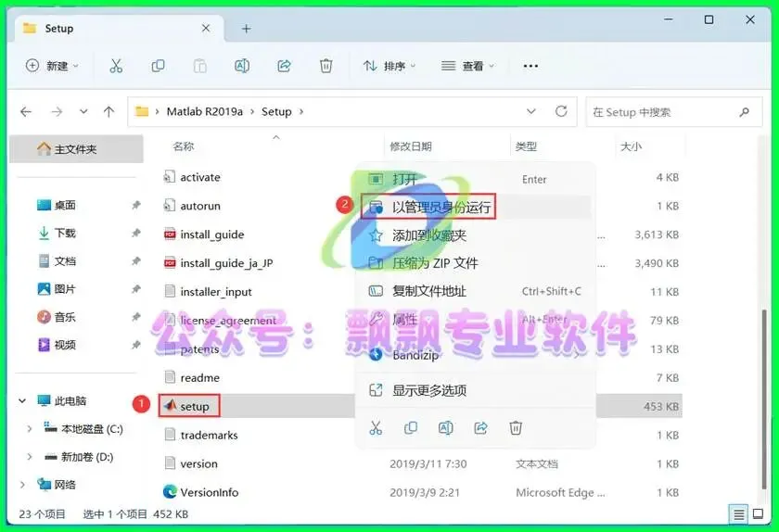This screenshot has width=779, height=532.
Task: Open a new tab with the plus button
Action: [246, 29]
